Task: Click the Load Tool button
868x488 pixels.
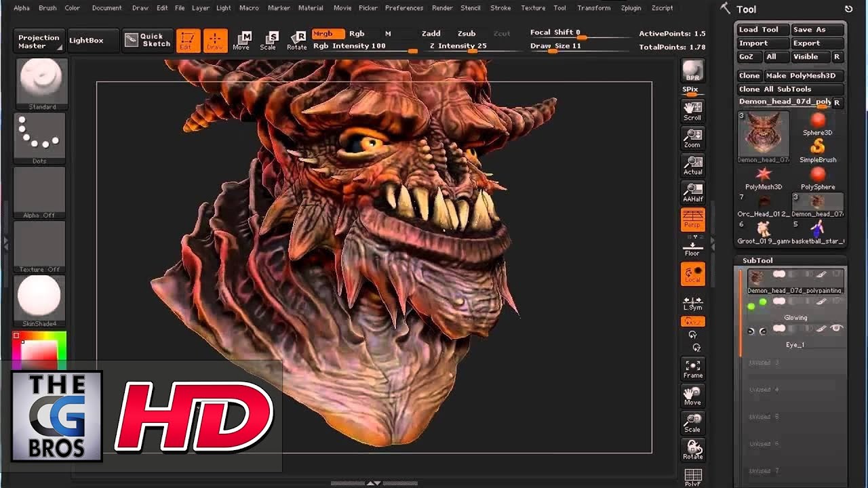Action: tap(763, 30)
